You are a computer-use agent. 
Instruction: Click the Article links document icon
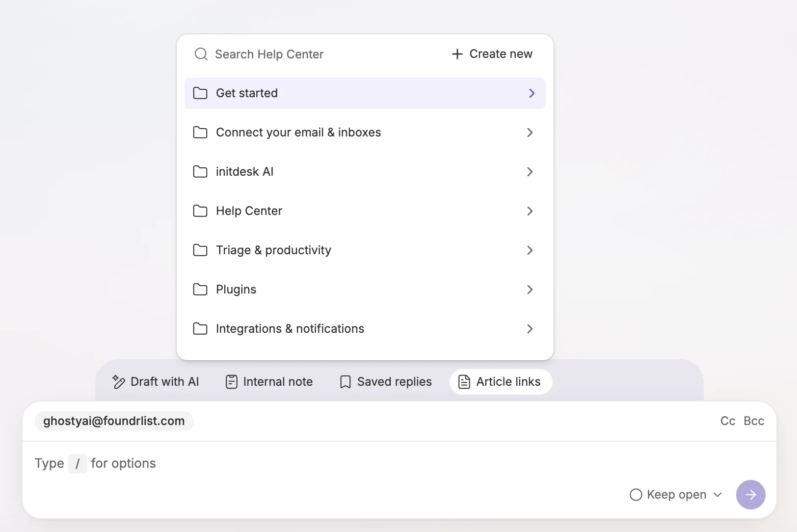464,382
